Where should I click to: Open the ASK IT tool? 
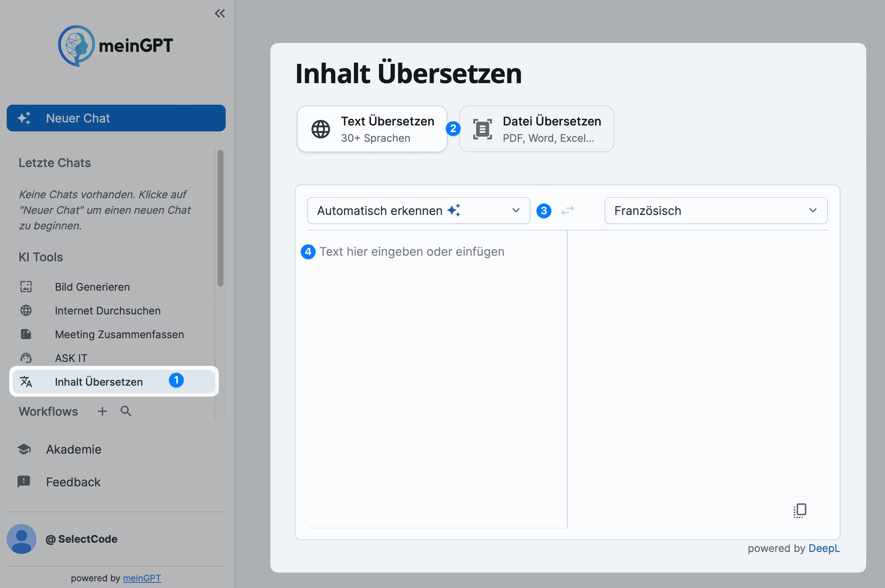(71, 358)
